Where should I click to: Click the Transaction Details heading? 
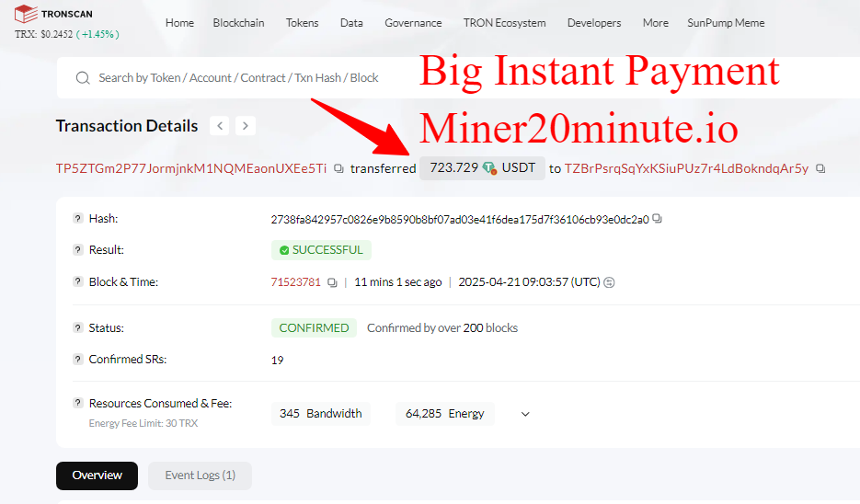coord(127,126)
